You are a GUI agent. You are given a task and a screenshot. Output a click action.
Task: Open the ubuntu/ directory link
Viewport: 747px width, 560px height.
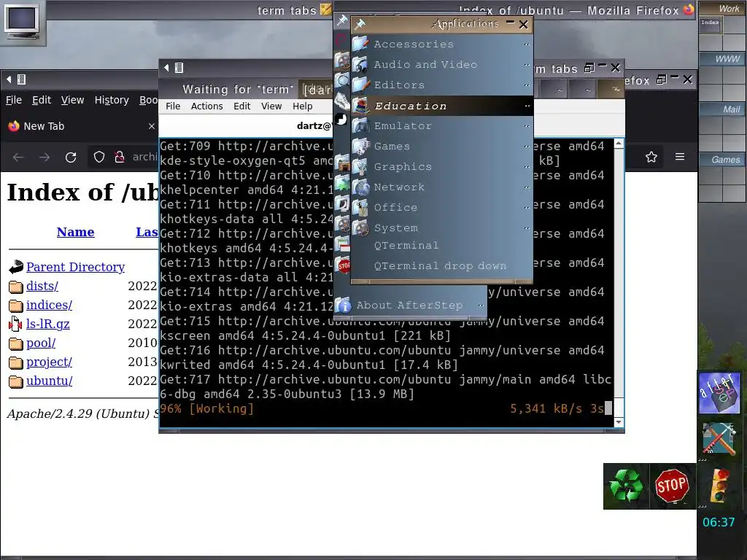tap(49, 381)
